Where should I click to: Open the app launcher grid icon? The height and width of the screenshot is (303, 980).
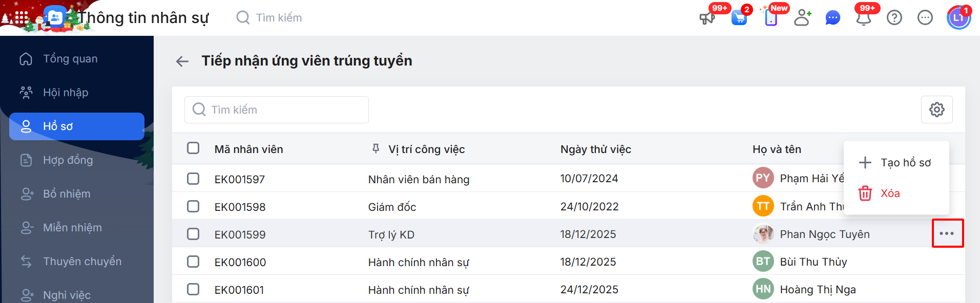(x=22, y=18)
